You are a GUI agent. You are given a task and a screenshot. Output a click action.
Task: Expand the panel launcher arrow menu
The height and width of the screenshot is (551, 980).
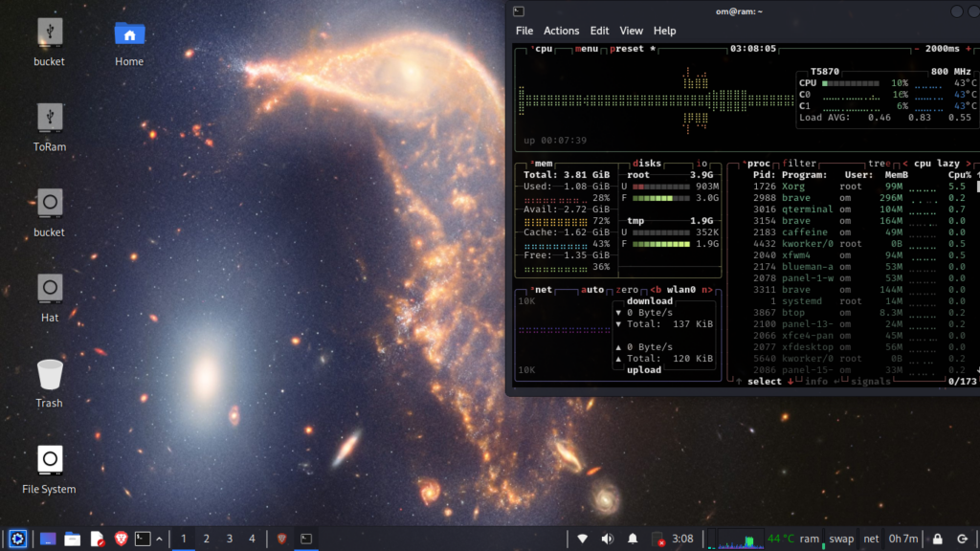159,539
